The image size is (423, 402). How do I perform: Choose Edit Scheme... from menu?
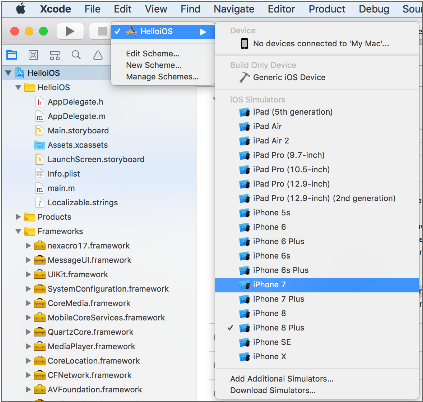[x=153, y=54]
